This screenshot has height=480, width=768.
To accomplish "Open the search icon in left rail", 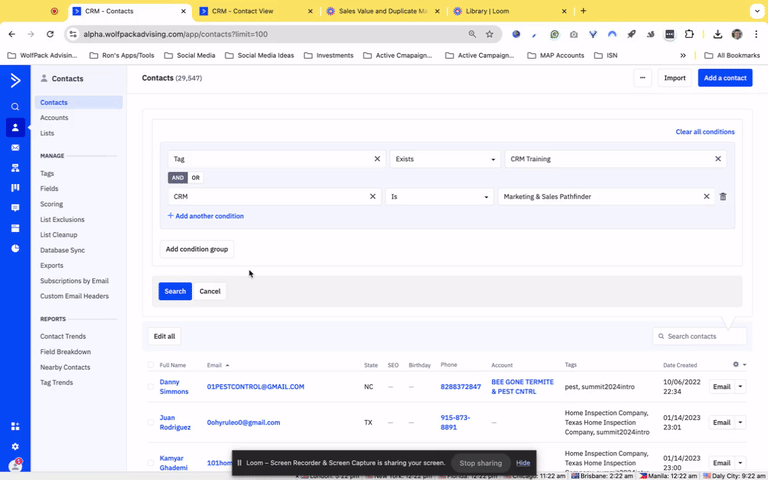I will (15, 107).
